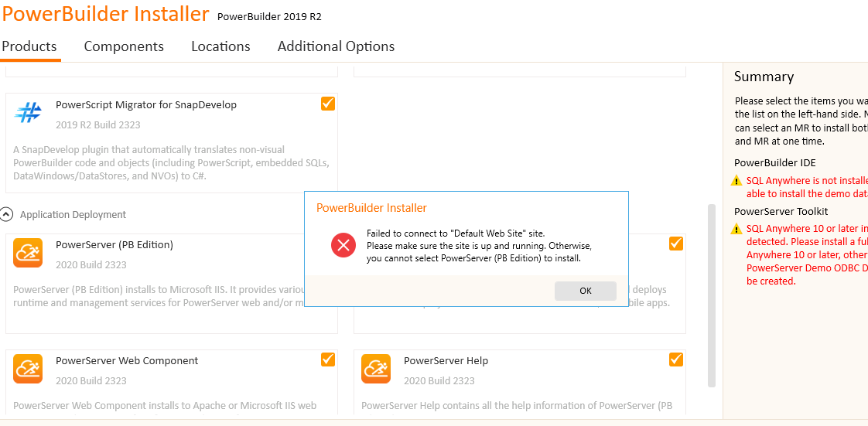868x426 pixels.
Task: Open the Additional Options tab
Action: (336, 46)
